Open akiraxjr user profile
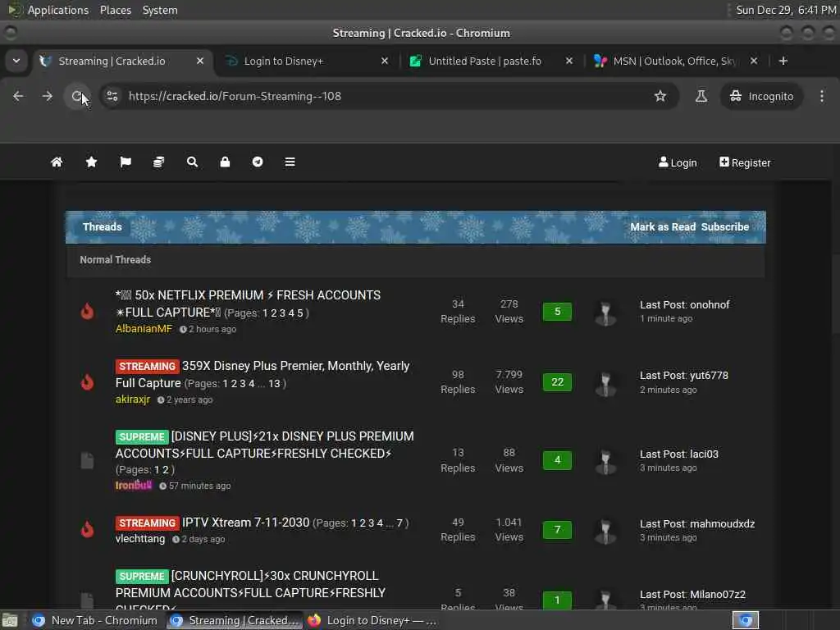Screen dimensions: 840x630 [132, 399]
